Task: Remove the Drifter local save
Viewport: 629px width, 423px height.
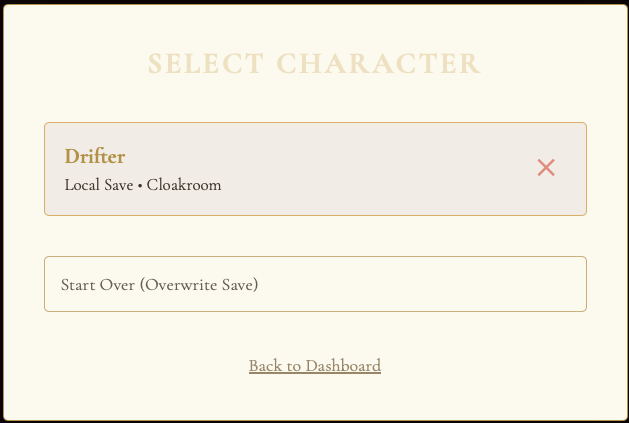Action: point(546,168)
